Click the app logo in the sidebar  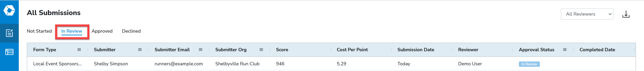(9, 10)
